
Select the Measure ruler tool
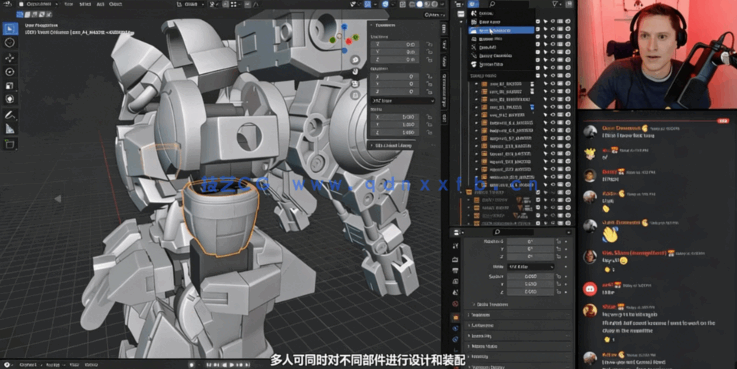click(x=10, y=129)
